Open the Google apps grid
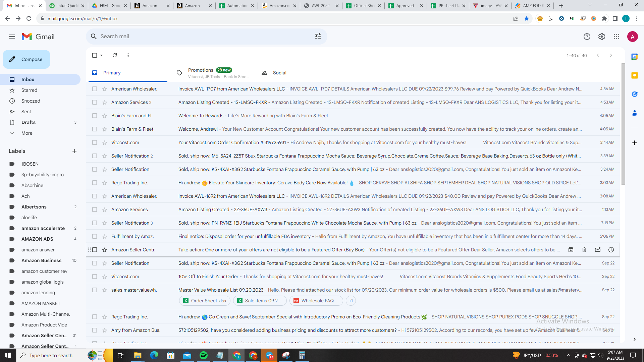Screen dimensions: 644x362 [x=616, y=37]
